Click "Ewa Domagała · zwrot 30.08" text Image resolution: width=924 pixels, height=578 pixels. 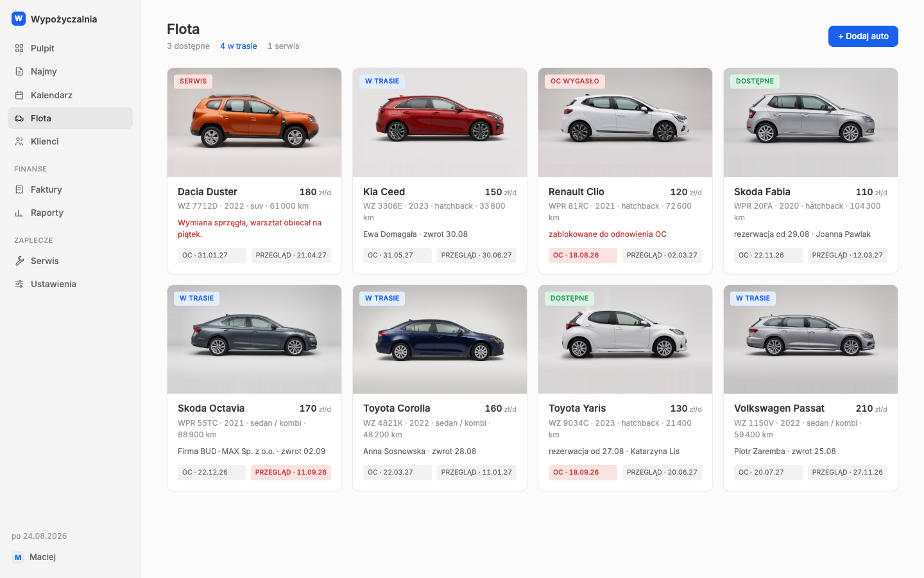click(415, 234)
